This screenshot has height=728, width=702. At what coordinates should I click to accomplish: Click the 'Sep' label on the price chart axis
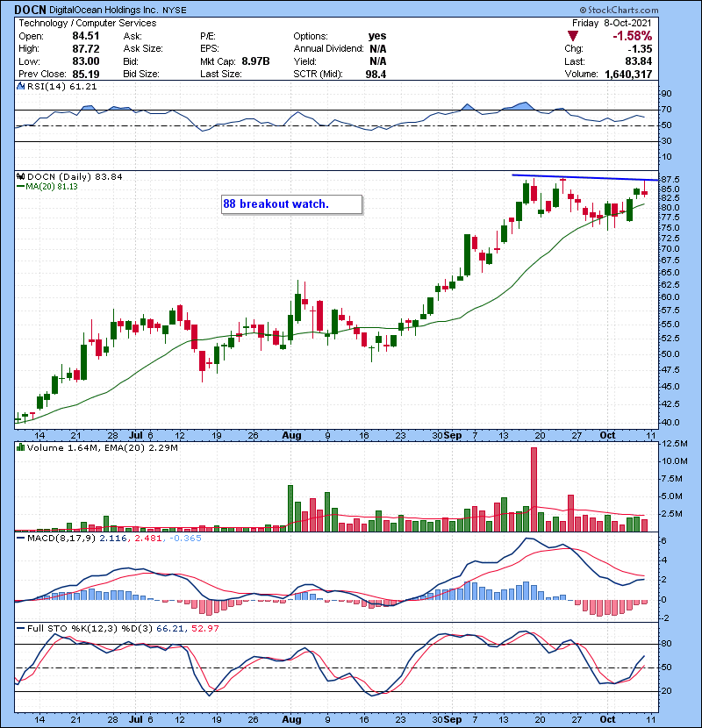coord(453,436)
